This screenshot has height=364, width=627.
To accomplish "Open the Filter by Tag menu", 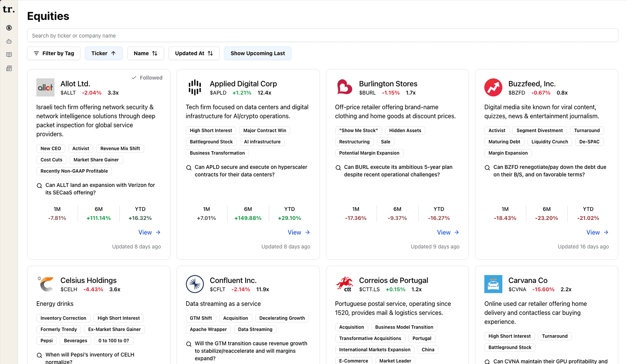I will point(54,53).
